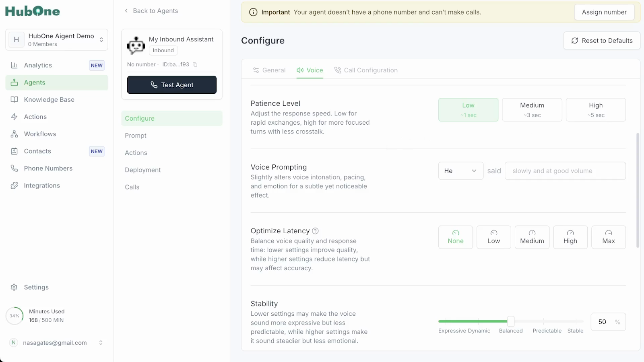Click the Assign number button
The height and width of the screenshot is (362, 644).
[604, 12]
